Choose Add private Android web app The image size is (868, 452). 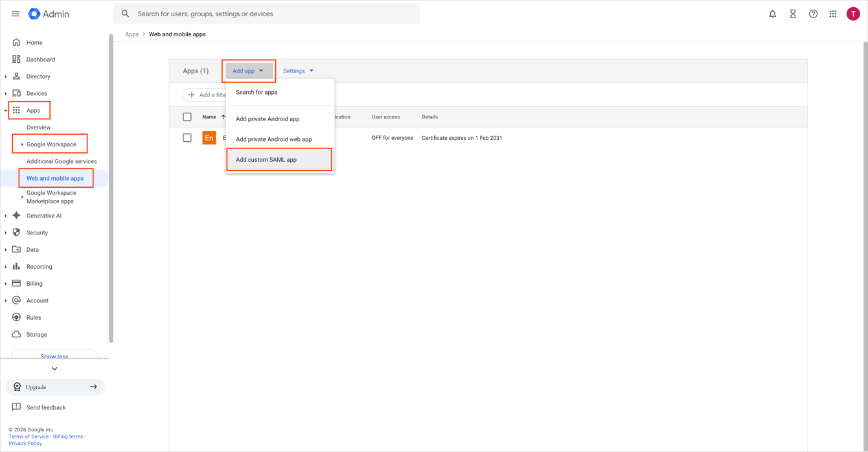[x=280, y=139]
